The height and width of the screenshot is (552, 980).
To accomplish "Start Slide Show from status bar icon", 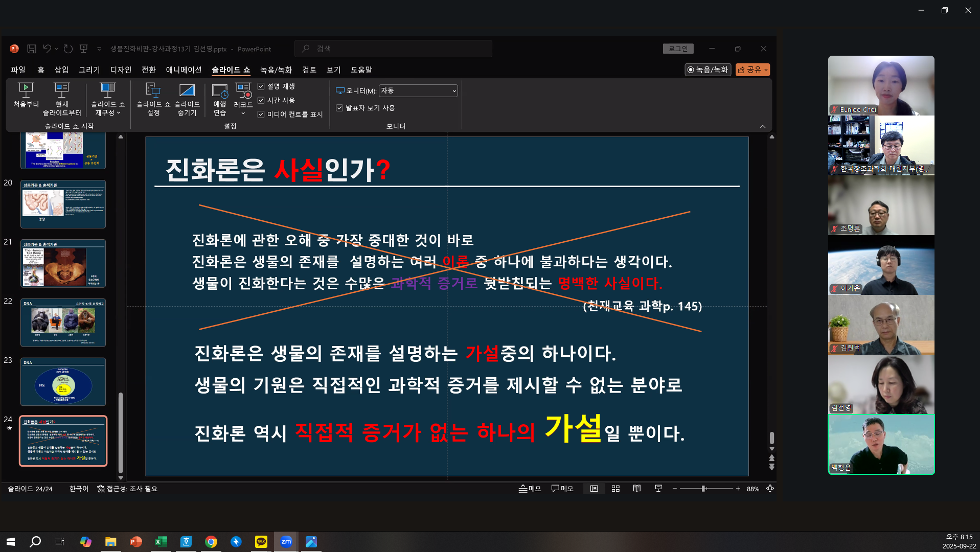I will point(658,489).
